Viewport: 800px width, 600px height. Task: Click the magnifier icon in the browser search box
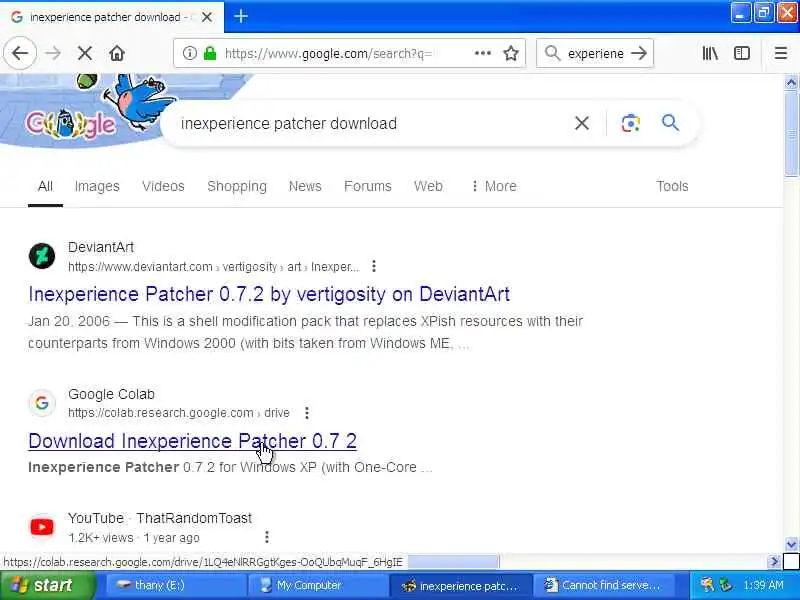tap(553, 53)
